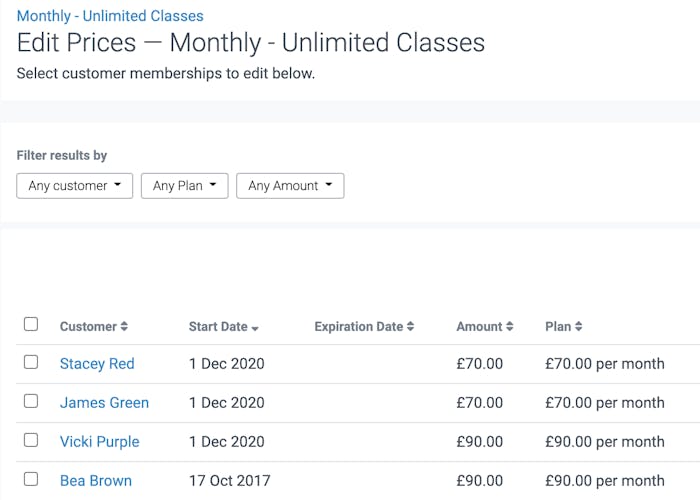Click the Bea Brown customer link
The height and width of the screenshot is (500, 700).
click(96, 481)
